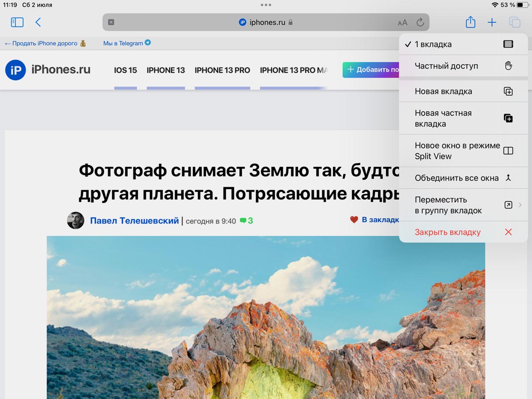Check the battery indicator in status bar
The width and height of the screenshot is (532, 399).
(522, 5)
